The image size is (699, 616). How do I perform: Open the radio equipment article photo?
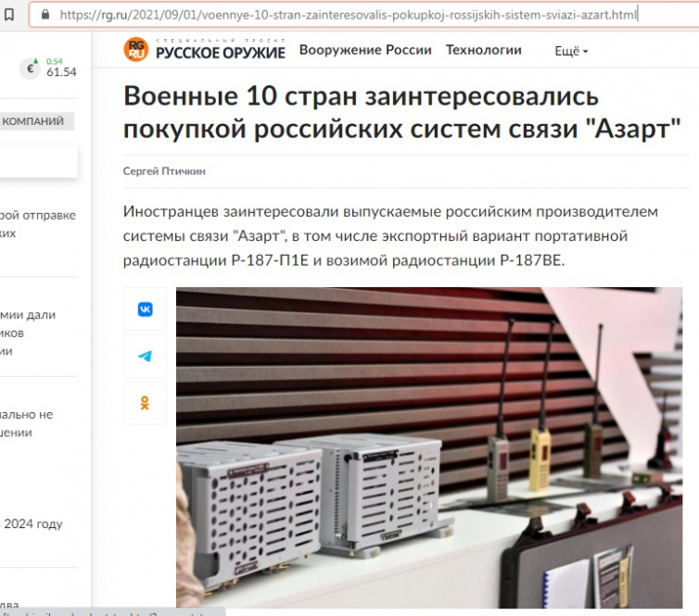coord(429,447)
